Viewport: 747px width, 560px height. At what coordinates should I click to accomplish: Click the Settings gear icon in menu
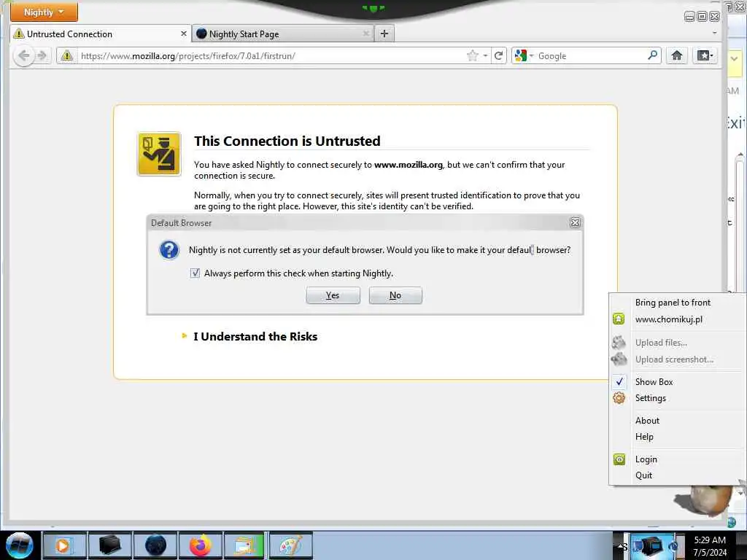click(x=619, y=398)
